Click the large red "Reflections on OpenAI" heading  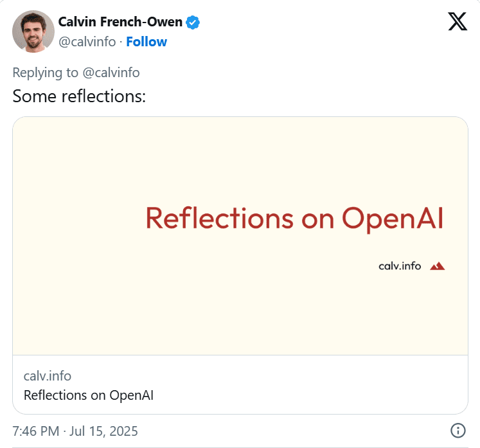coord(294,218)
